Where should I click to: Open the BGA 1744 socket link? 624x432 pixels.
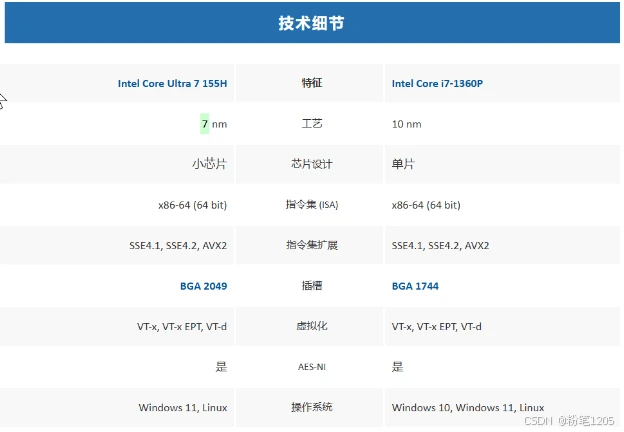tap(415, 286)
